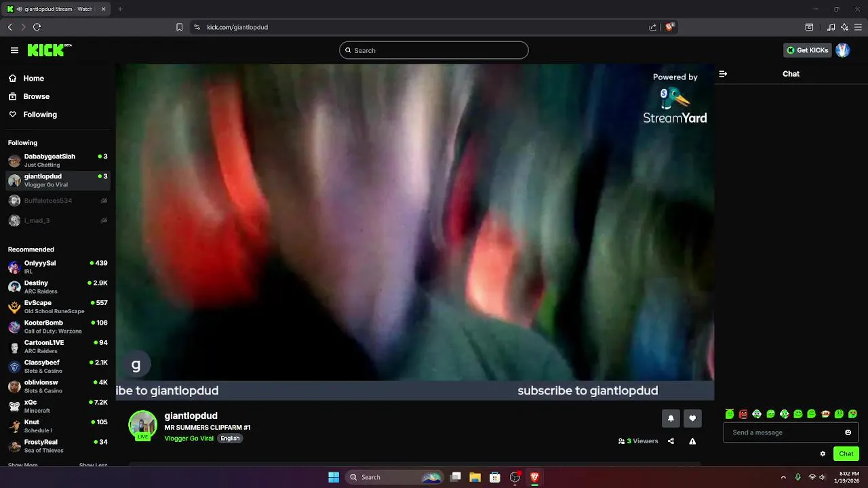Show hidden system tray icons
The image size is (868, 488).
tap(783, 477)
